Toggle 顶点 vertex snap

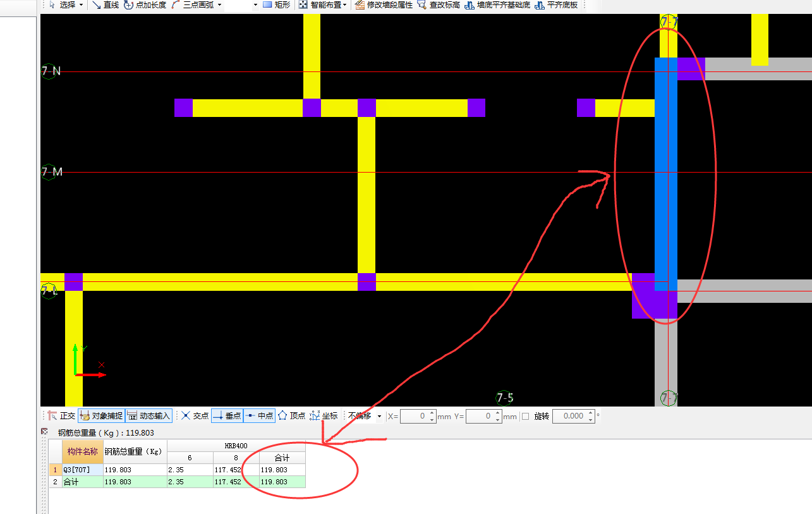[291, 416]
